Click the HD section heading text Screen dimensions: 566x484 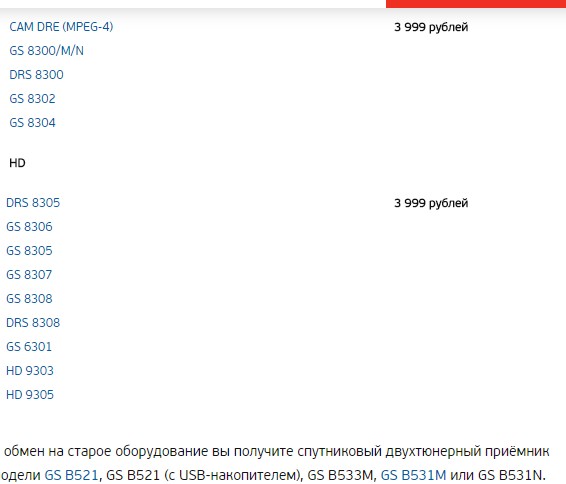[x=17, y=163]
